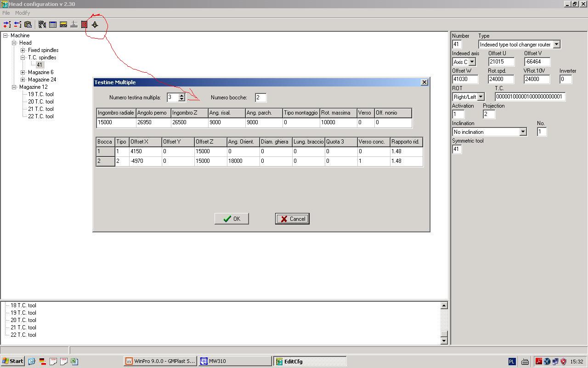Click the VRot.10V field

[x=537, y=79]
